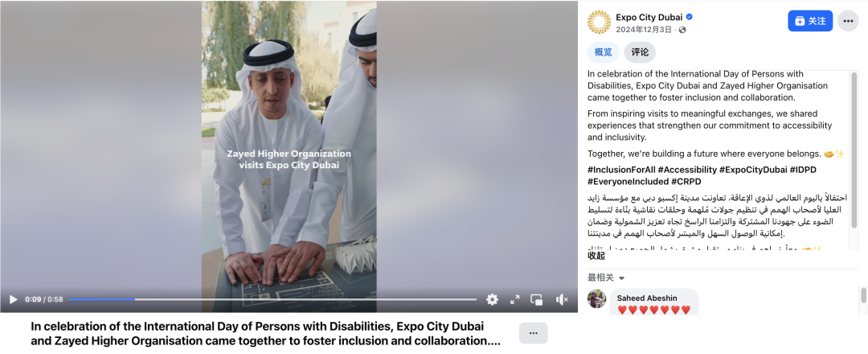
Task: Play the video
Action: tap(14, 300)
